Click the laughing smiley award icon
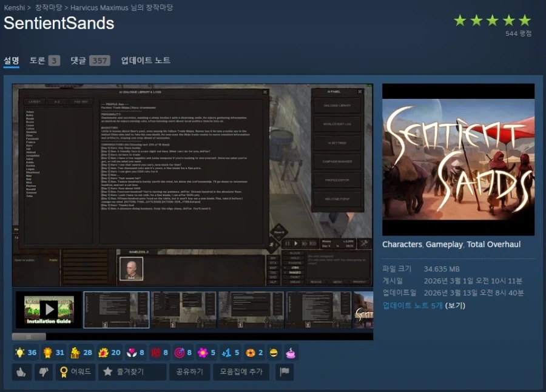 274,353
